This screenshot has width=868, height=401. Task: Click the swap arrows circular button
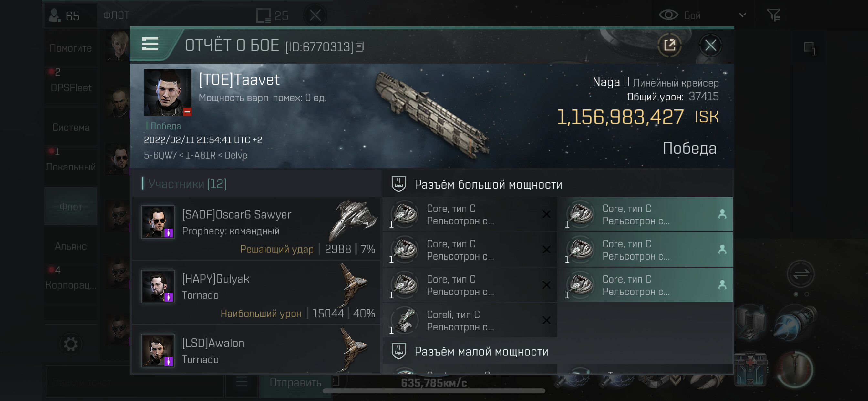pyautogui.click(x=801, y=273)
